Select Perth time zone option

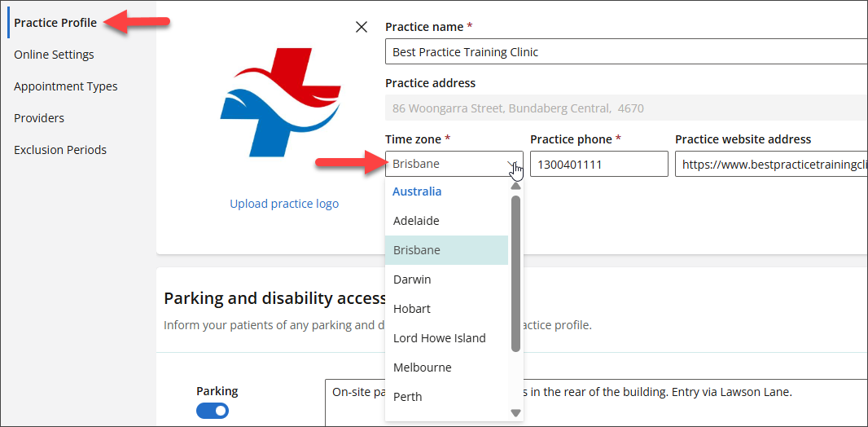pyautogui.click(x=407, y=397)
